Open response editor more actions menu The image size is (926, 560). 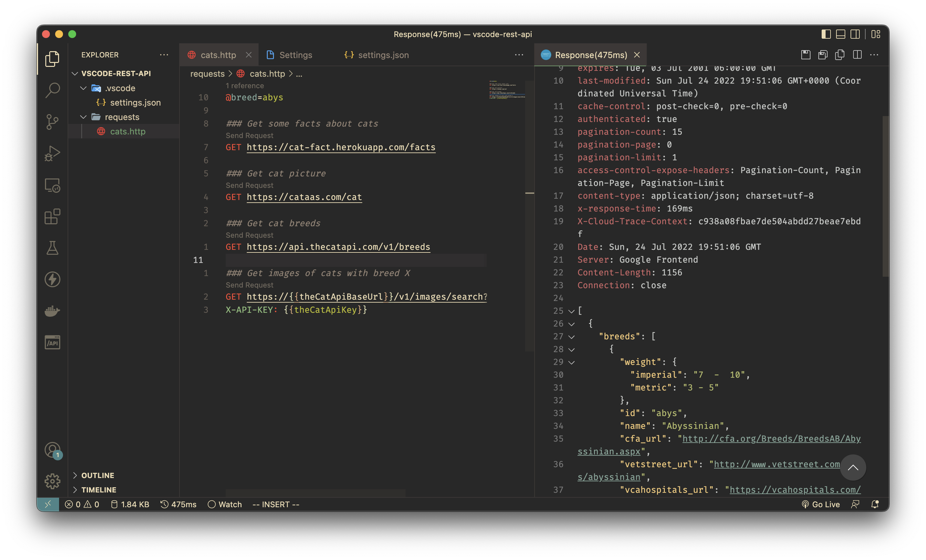[874, 55]
